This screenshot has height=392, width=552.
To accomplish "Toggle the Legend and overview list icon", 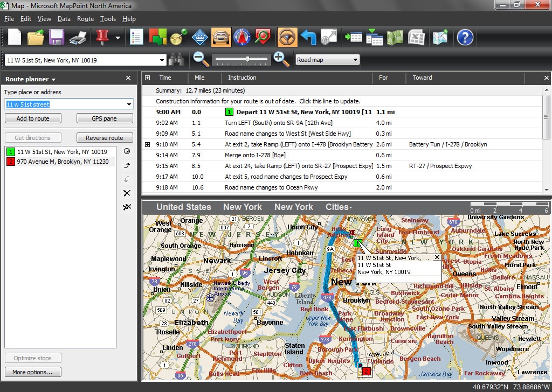I will (x=136, y=37).
